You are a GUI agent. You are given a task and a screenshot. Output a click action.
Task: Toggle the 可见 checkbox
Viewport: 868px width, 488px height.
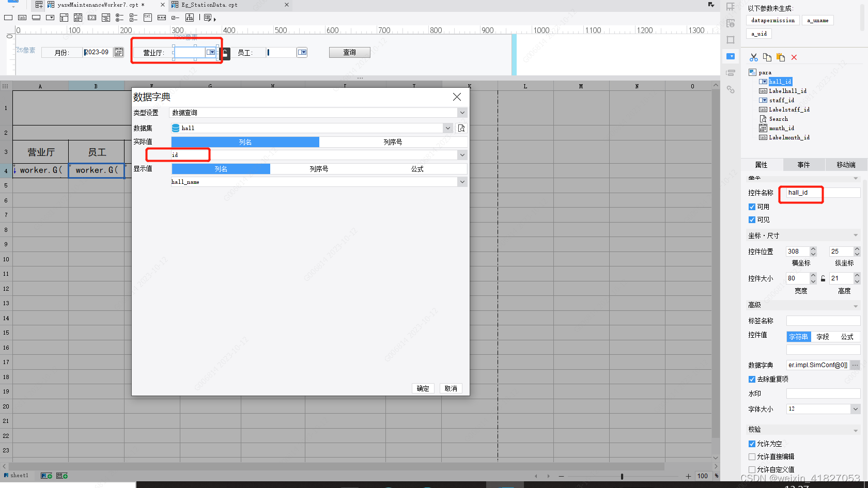tap(752, 219)
